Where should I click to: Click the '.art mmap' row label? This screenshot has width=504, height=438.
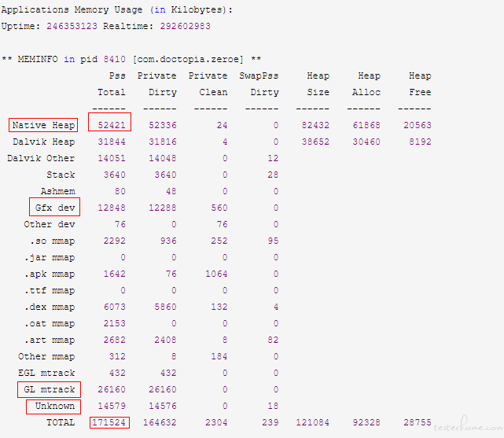50,340
